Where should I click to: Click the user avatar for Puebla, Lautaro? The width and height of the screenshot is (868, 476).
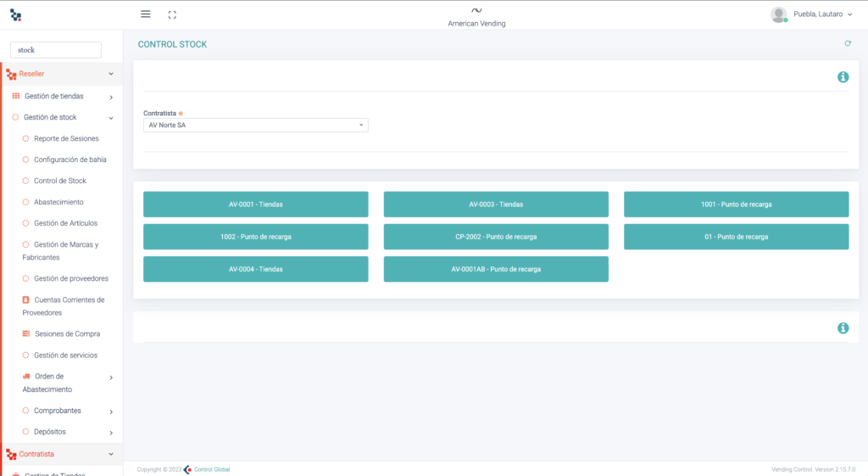tap(779, 14)
